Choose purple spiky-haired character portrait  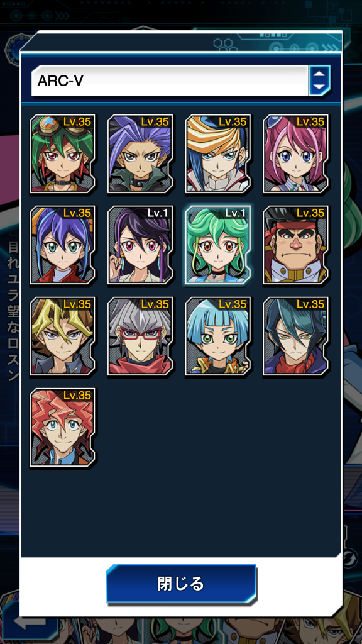(141, 153)
